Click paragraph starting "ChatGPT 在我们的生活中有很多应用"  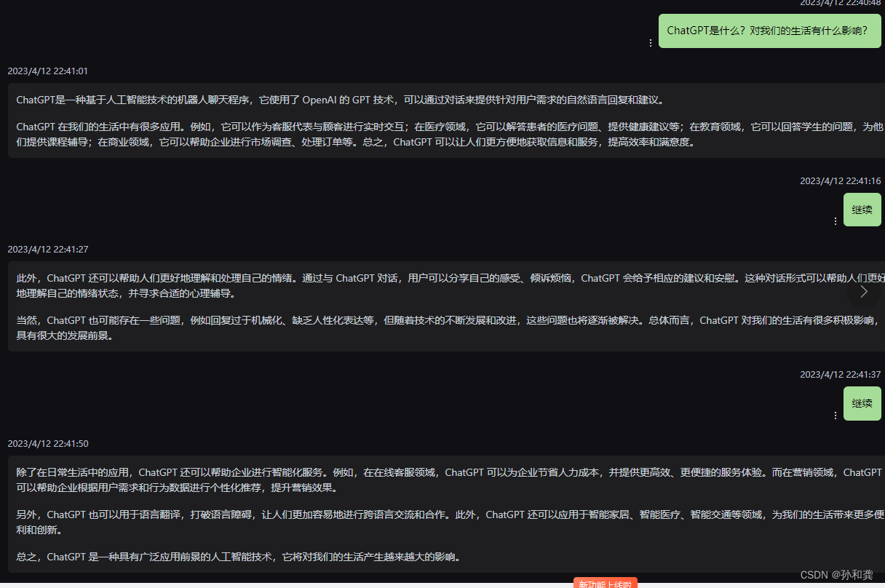click(x=450, y=135)
